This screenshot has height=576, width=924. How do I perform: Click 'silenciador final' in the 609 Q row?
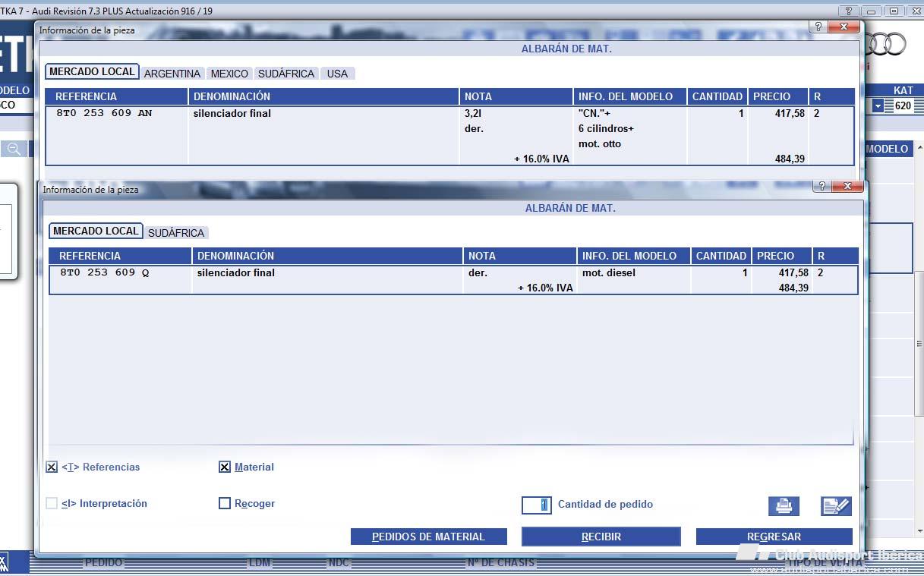[x=236, y=273]
